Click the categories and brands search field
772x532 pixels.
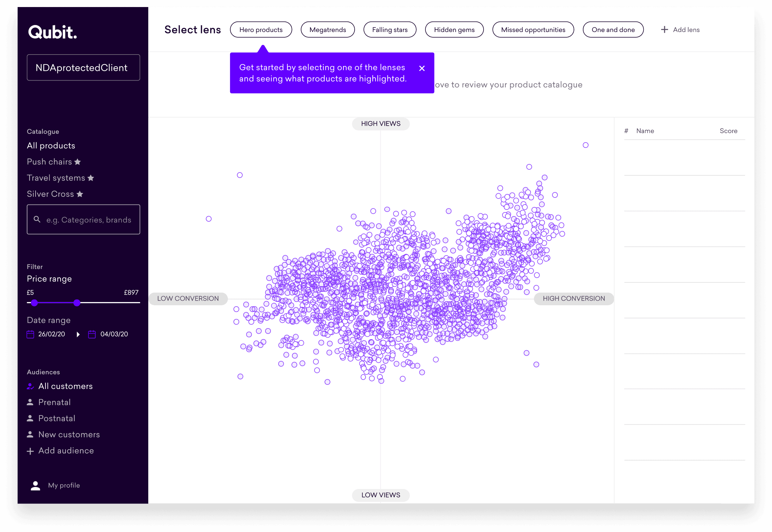click(88, 220)
